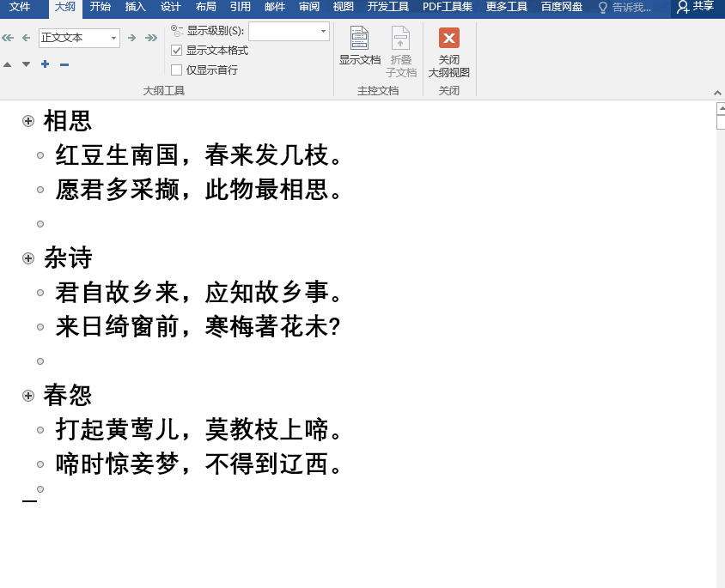Click the line 来日绮窗前，寒梅著花未?
This screenshot has height=588, width=725.
(198, 326)
